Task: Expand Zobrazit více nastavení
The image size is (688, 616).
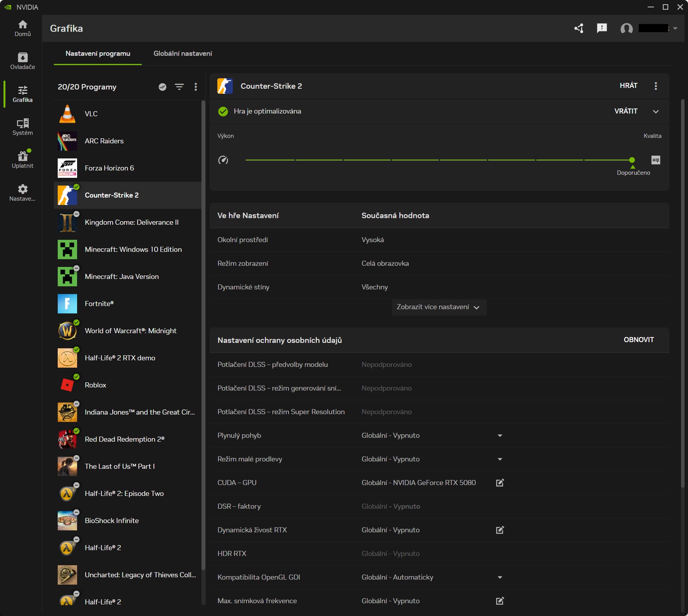Action: coord(439,307)
